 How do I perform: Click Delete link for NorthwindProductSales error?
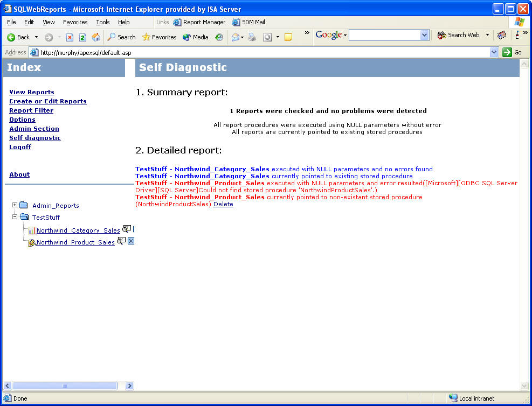click(x=223, y=204)
